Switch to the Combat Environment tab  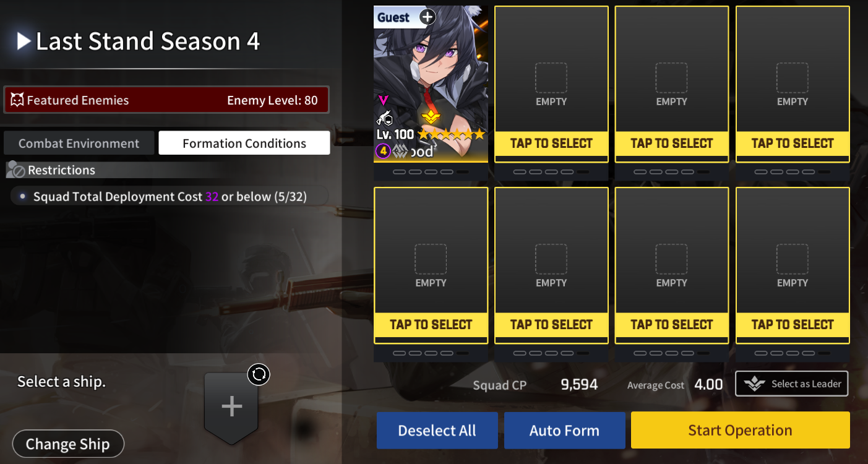(79, 143)
